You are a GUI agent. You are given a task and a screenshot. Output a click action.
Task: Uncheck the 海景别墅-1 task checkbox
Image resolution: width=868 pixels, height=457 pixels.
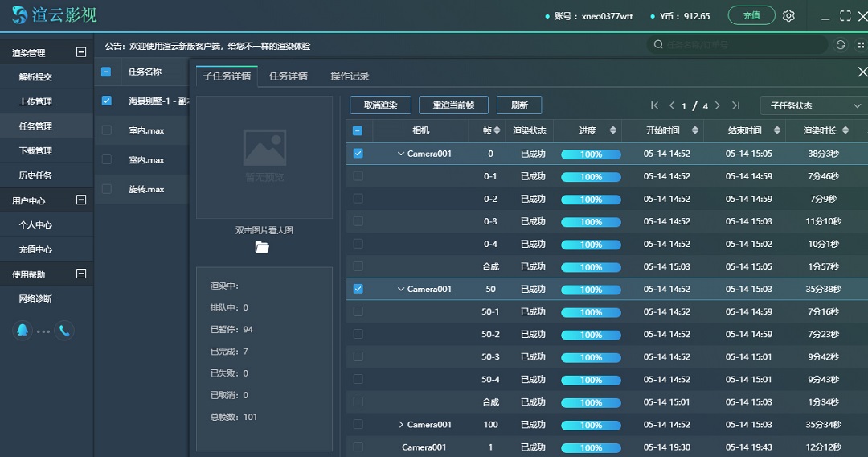(106, 101)
